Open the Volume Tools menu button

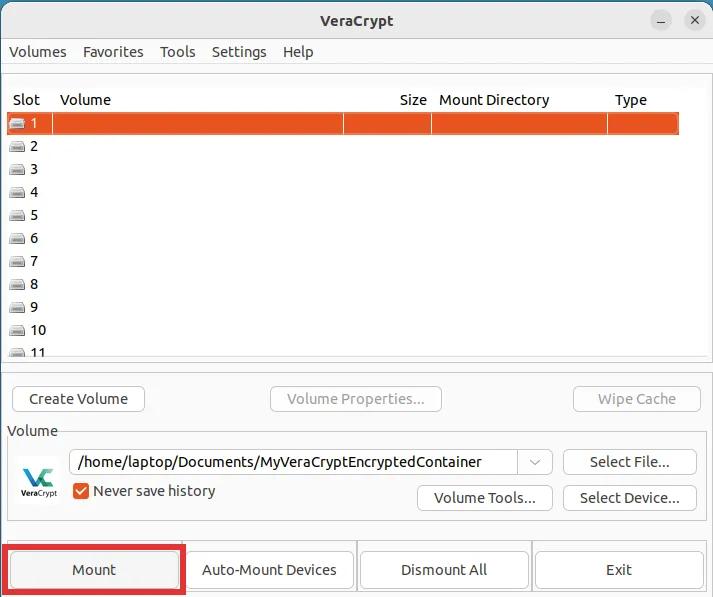[485, 498]
